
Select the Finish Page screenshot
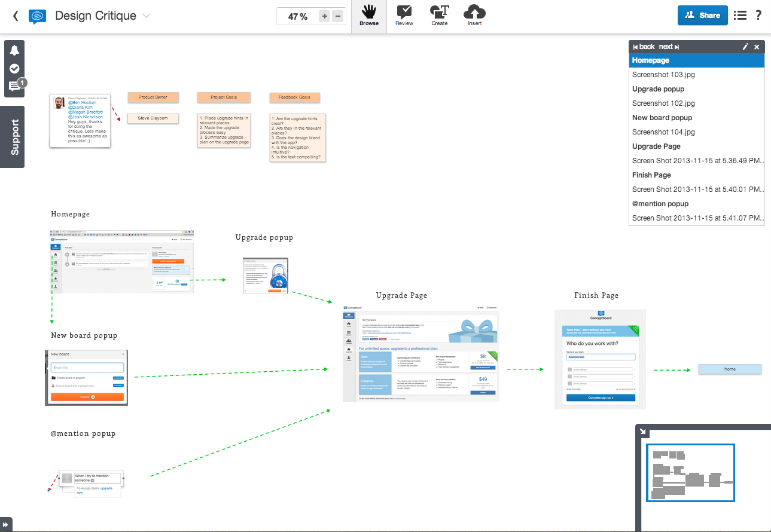click(x=600, y=359)
